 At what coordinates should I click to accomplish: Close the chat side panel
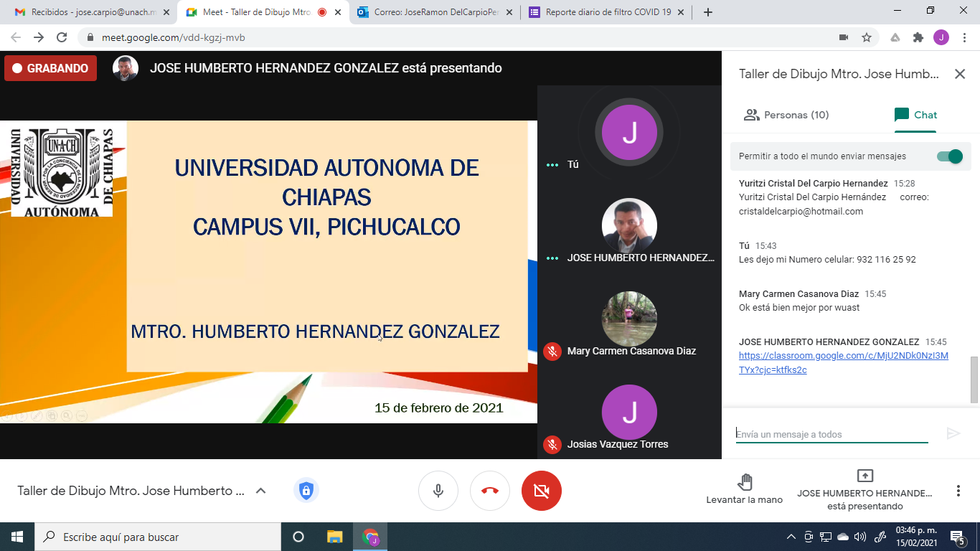960,74
